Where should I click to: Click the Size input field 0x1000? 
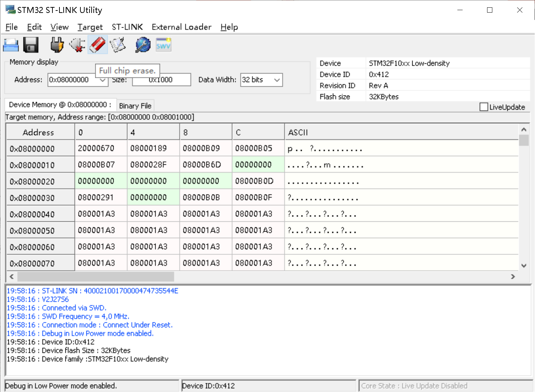(162, 80)
